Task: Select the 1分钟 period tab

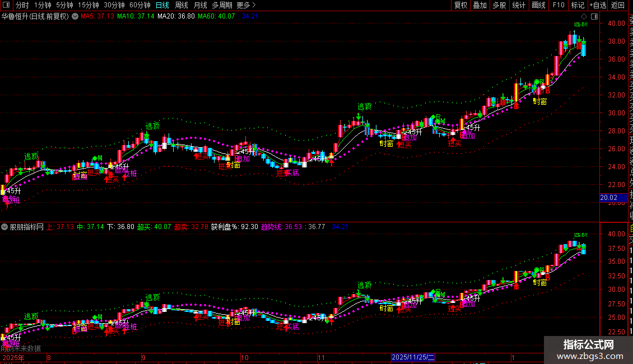Action: (x=43, y=5)
